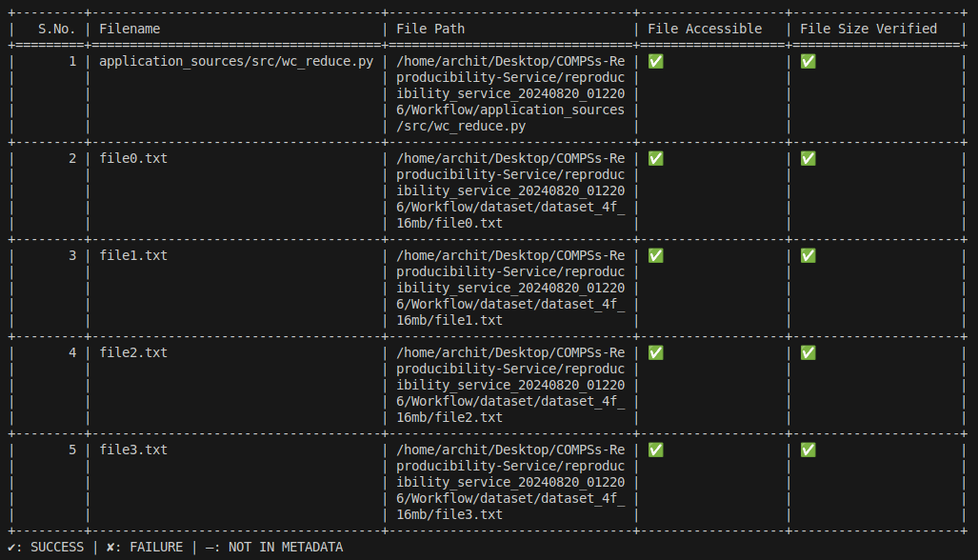978x560 pixels.
Task: Click the last File Size Verified checkmark
Action: pos(807,449)
